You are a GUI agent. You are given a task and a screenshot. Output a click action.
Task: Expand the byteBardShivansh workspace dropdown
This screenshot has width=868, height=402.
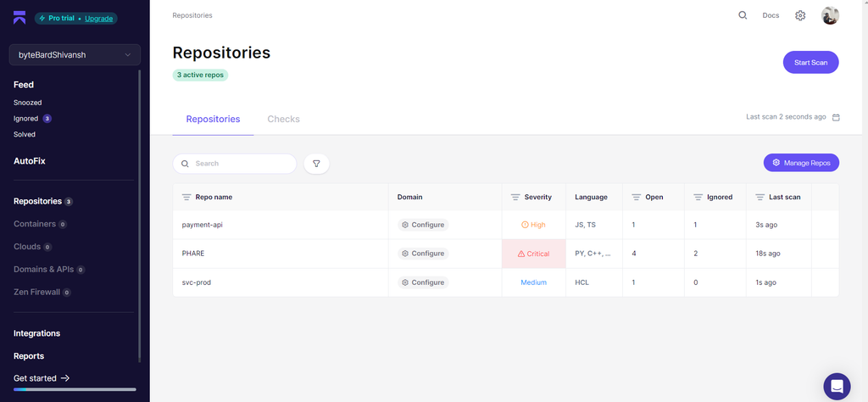[x=75, y=55]
